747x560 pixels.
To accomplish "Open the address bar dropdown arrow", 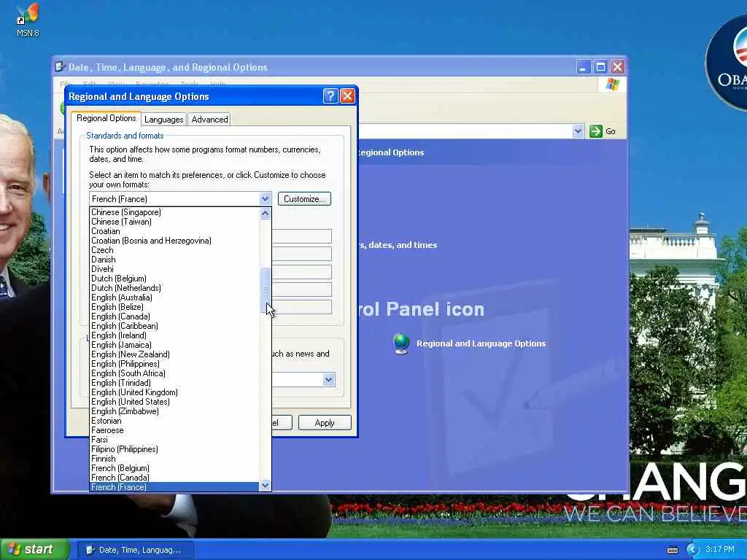I will point(578,131).
